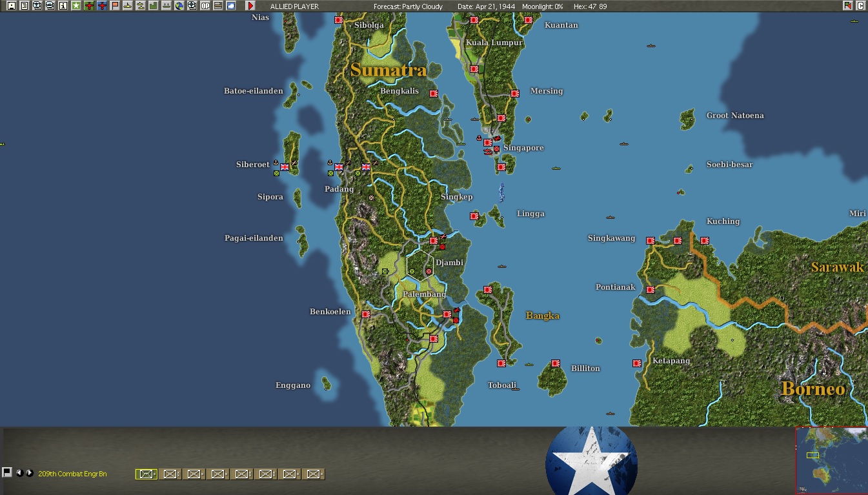Select the red plane on green icon
The image size is (868, 495).
pyautogui.click(x=89, y=6)
